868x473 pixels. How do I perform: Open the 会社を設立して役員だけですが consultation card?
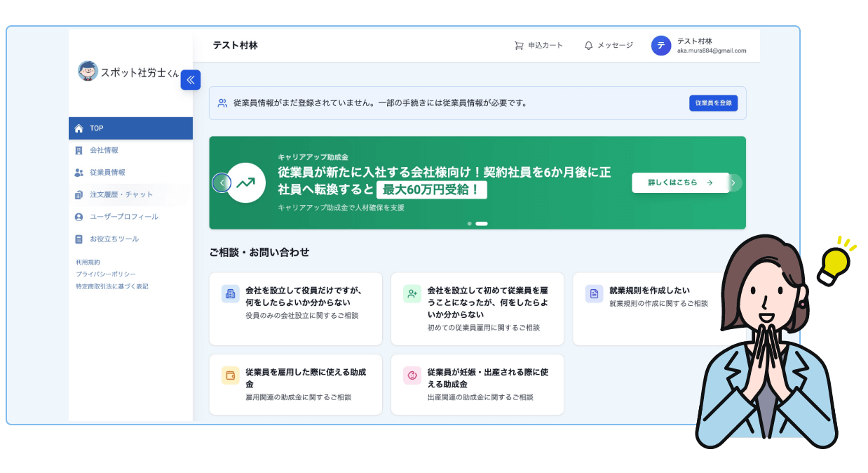pyautogui.click(x=295, y=309)
